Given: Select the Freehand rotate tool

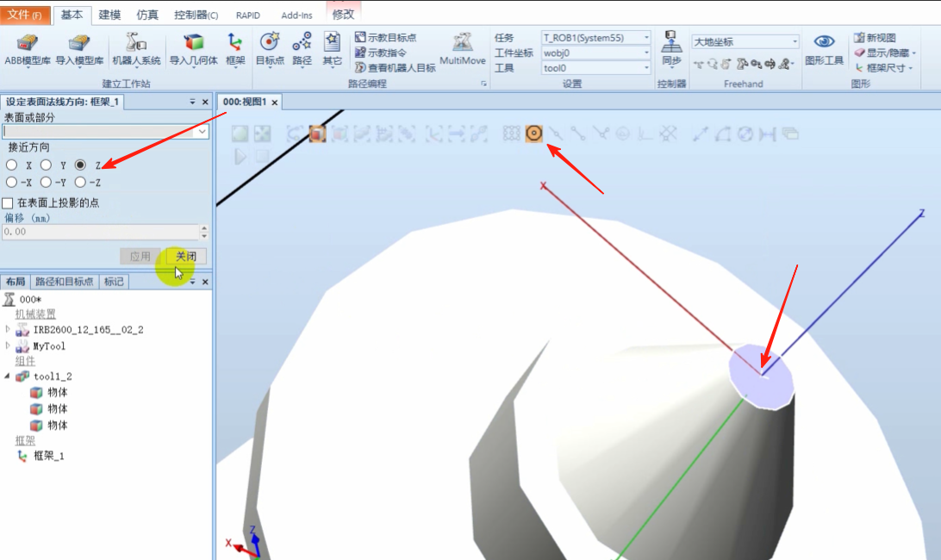Looking at the screenshot, I should click(713, 64).
